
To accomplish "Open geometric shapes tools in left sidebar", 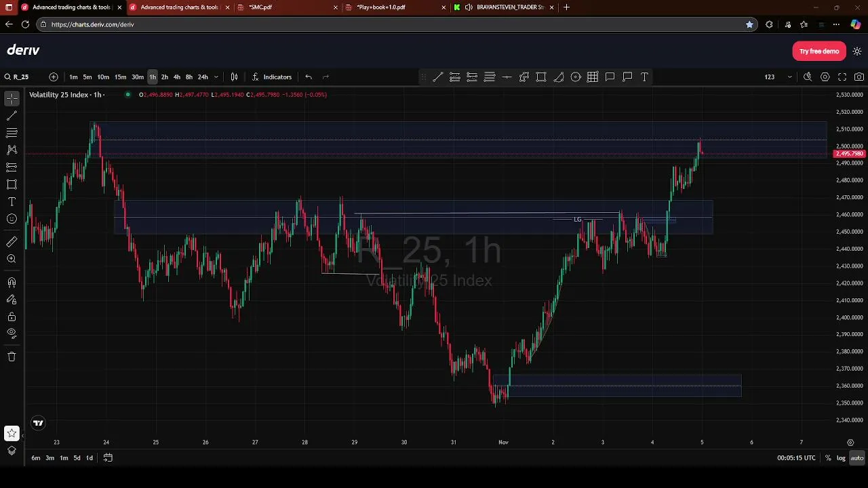I will click(x=12, y=184).
